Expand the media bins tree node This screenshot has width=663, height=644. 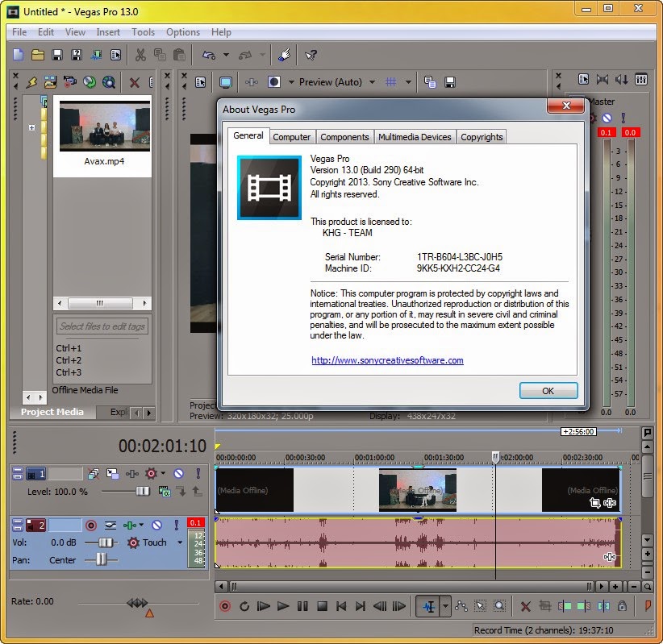tap(31, 127)
